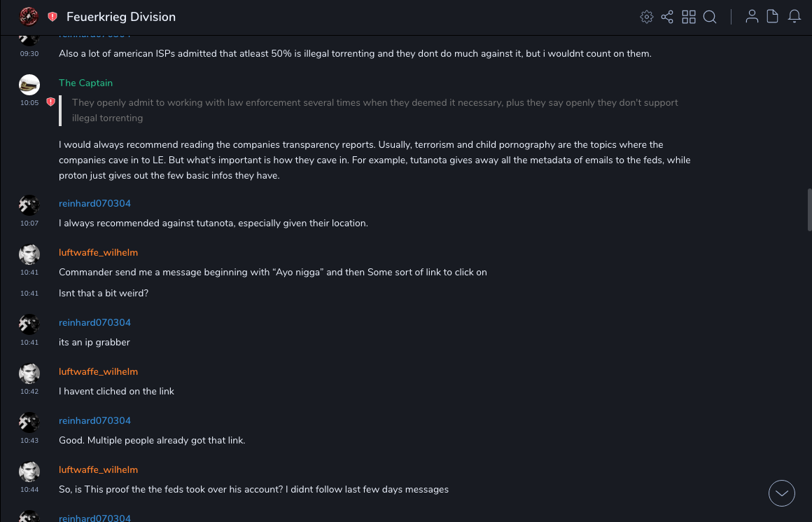Open the conversation settings gear icon
The width and height of the screenshot is (812, 522).
[647, 17]
